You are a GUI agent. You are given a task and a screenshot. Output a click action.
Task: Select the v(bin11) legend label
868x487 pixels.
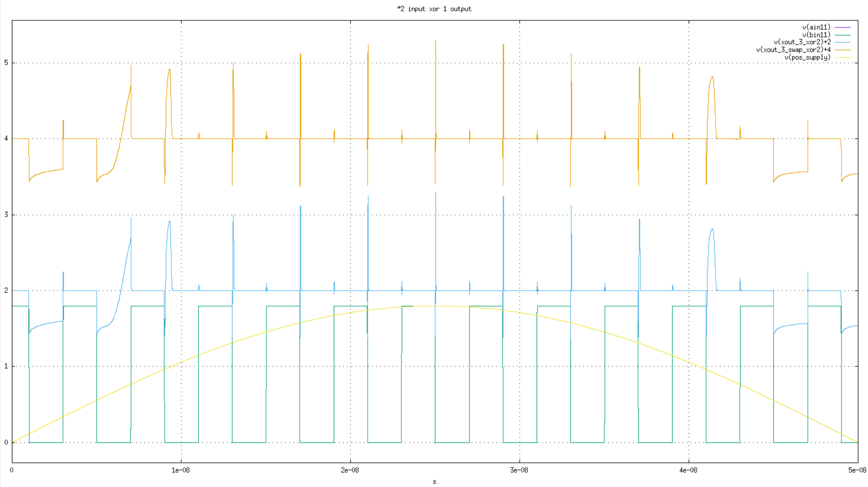coord(816,35)
